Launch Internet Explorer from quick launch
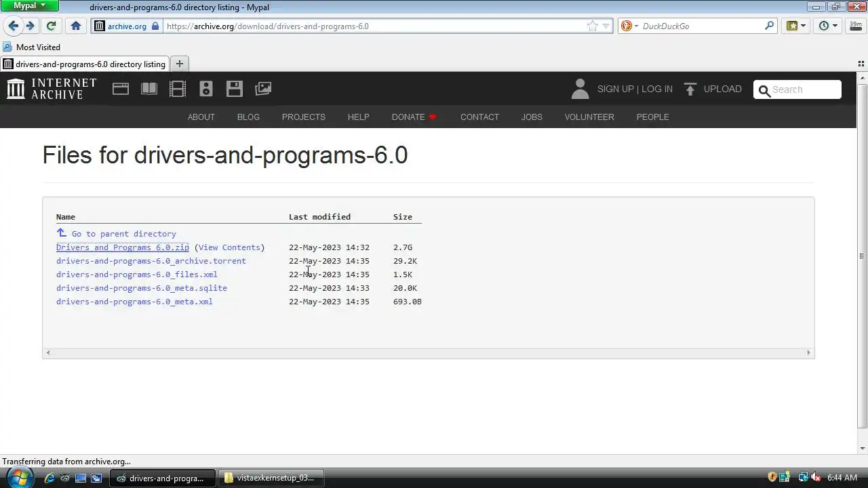Viewport: 868px width, 488px height. (49, 478)
